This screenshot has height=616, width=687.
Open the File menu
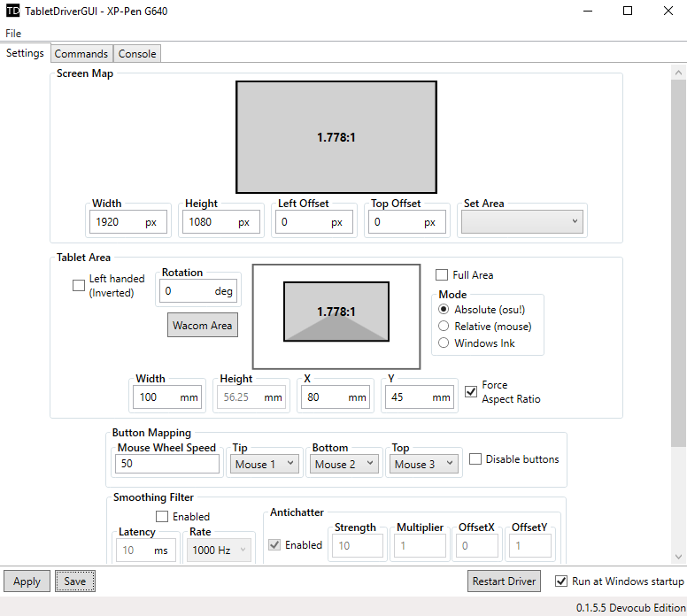tap(13, 33)
